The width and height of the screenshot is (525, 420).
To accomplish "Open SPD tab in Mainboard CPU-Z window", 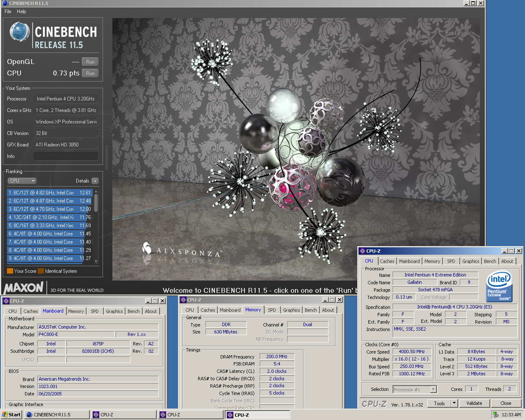I will click(95, 311).
